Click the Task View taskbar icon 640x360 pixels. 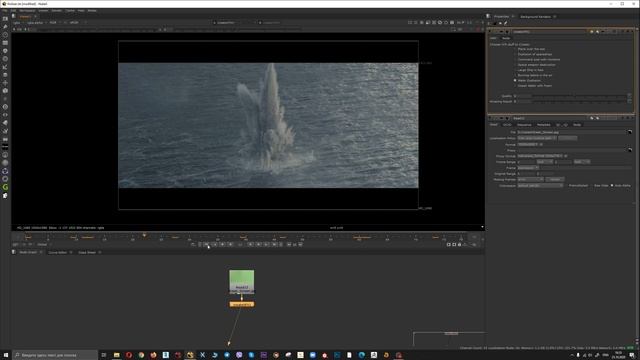pos(104,355)
